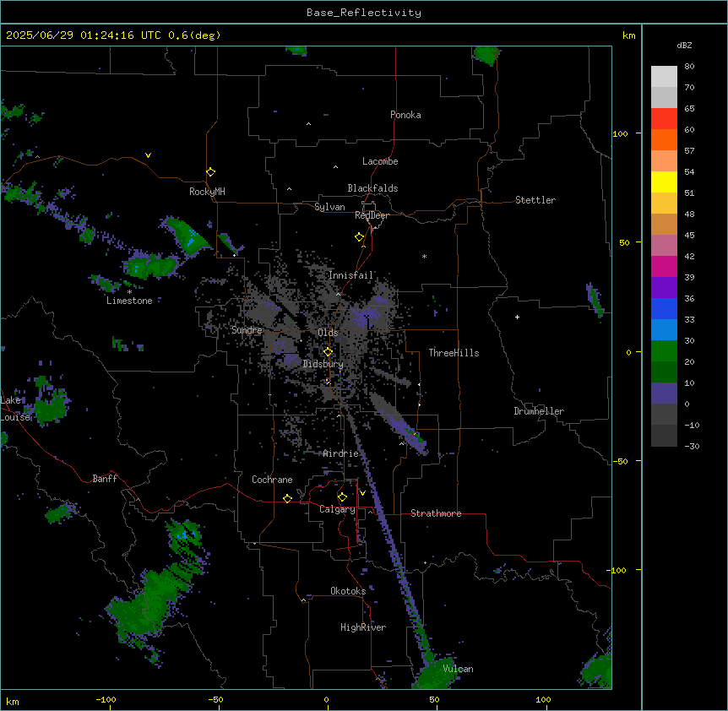The image size is (728, 711).
Task: Select the magenta 39-42 dBZ legend swatch
Action: [x=664, y=266]
